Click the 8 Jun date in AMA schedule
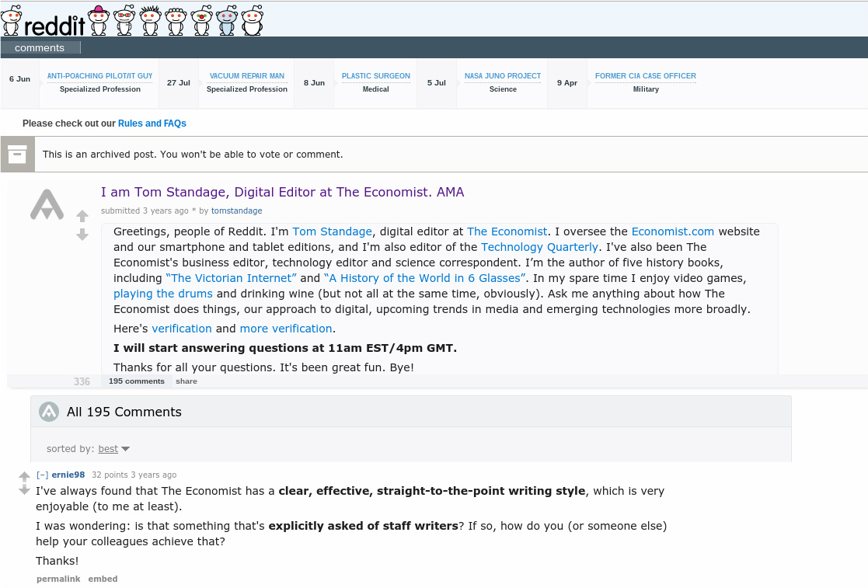 [314, 83]
